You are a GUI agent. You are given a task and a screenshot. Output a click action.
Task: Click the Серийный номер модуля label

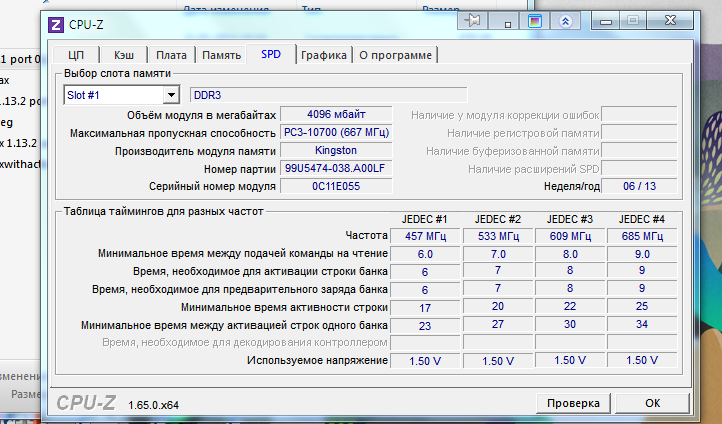[x=212, y=186]
